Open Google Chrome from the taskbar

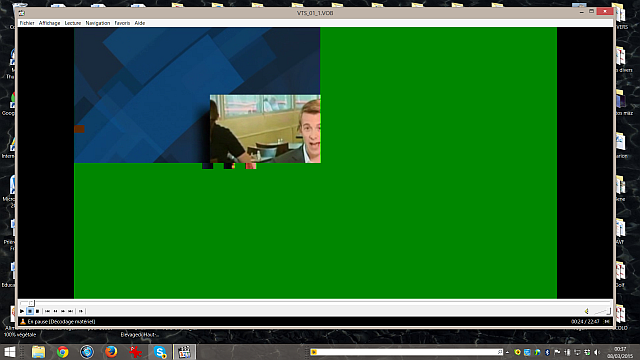point(62,352)
